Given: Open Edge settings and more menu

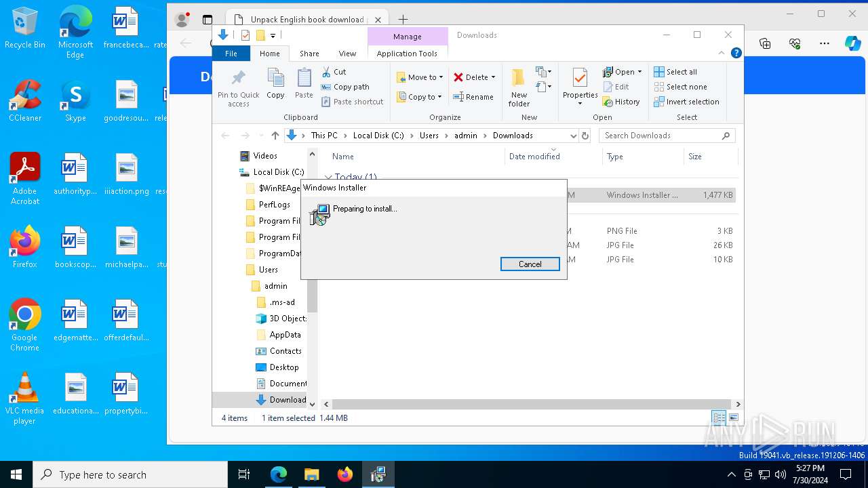Looking at the screenshot, I should [825, 43].
